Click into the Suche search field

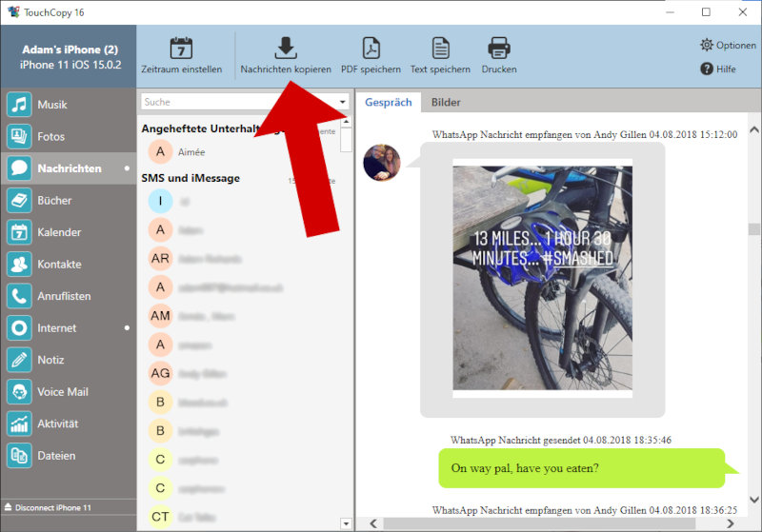239,102
